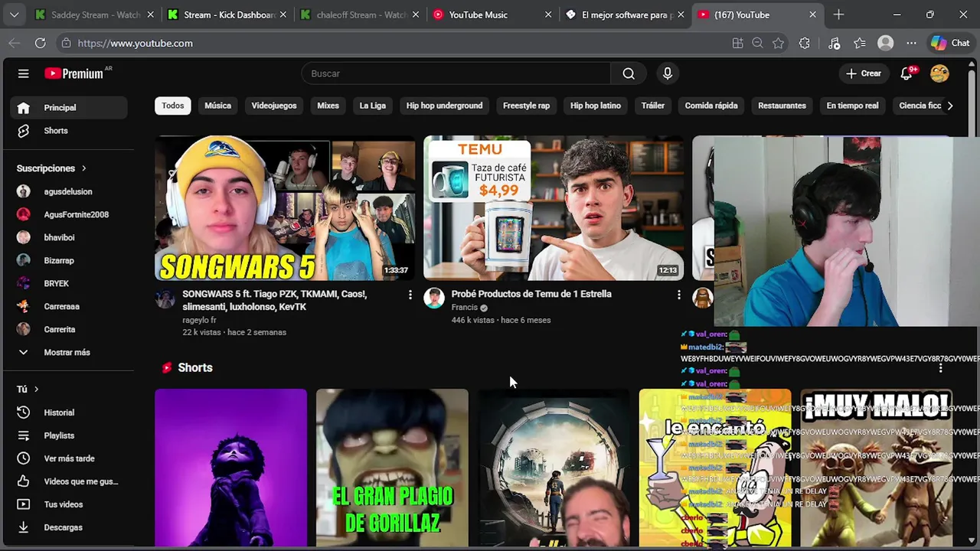The height and width of the screenshot is (551, 980).
Task: Select the Comida rápida chip
Action: [711, 106]
